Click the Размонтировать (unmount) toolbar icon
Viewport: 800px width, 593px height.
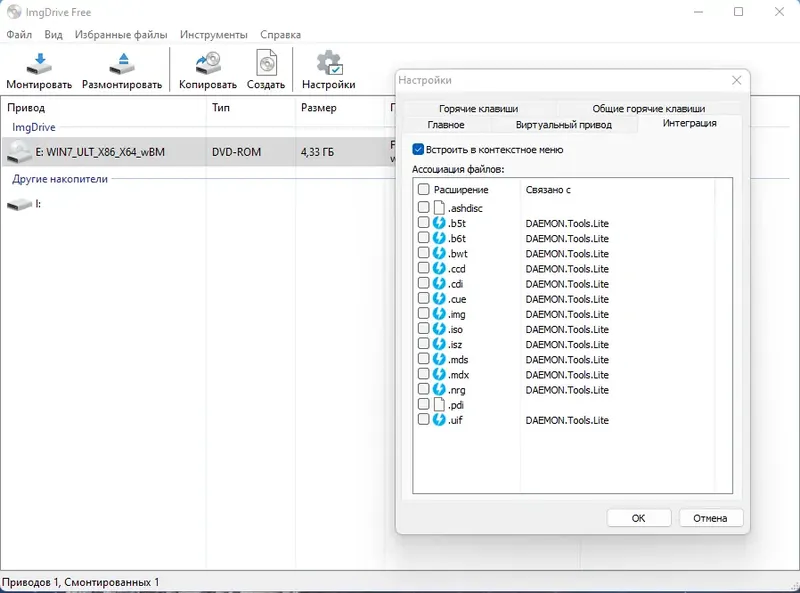click(x=122, y=64)
